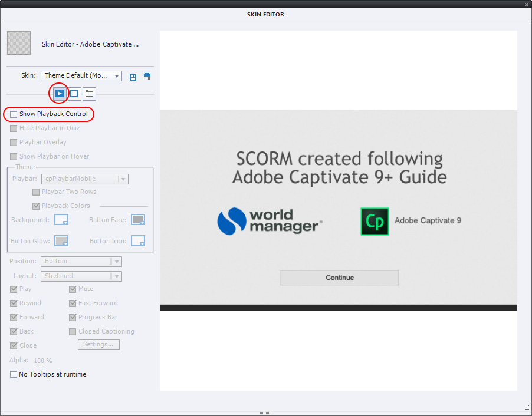The width and height of the screenshot is (532, 416).
Task: Toggle Playback Colors checkbox
Action: coord(36,206)
